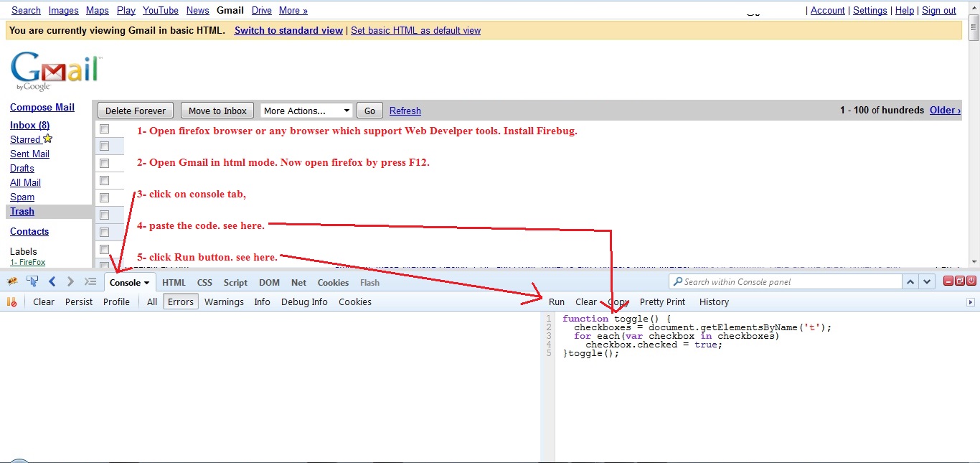Image resolution: width=980 pixels, height=463 pixels.
Task: Open the Flash tab in Firebug
Action: 369,283
